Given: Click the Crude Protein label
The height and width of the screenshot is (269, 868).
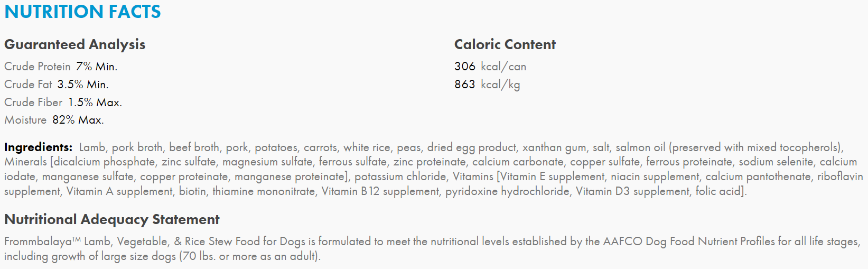Looking at the screenshot, I should coord(38,67).
